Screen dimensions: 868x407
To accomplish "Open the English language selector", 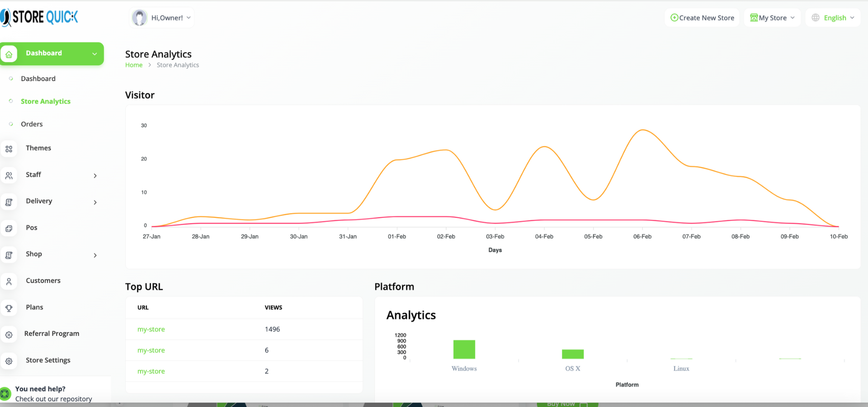I will (x=833, y=18).
